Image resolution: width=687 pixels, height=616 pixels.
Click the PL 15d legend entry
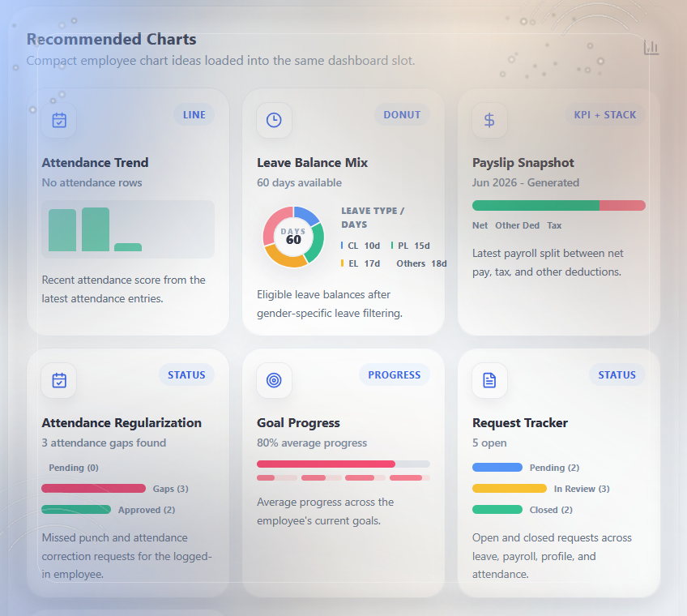tap(411, 246)
